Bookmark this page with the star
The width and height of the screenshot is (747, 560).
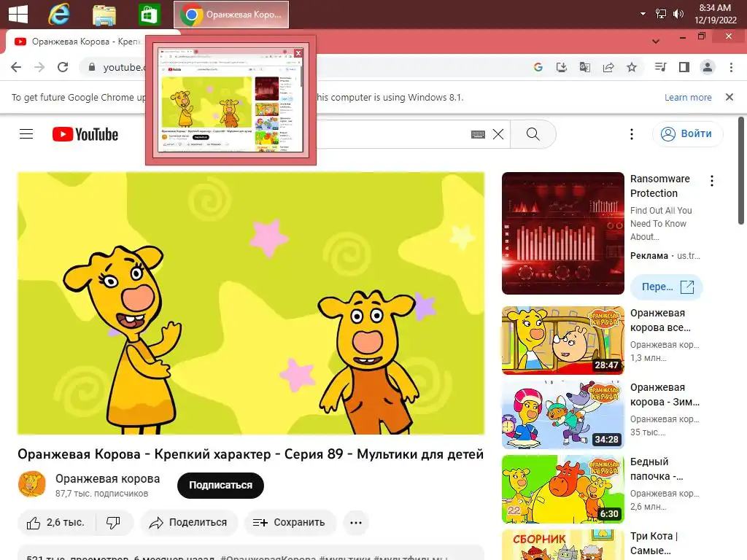(632, 67)
